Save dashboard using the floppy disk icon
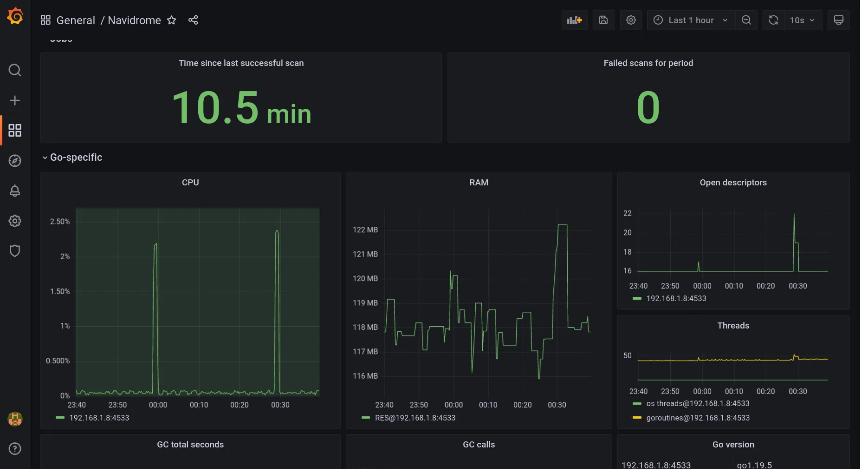Image resolution: width=868 pixels, height=473 pixels. [x=603, y=20]
